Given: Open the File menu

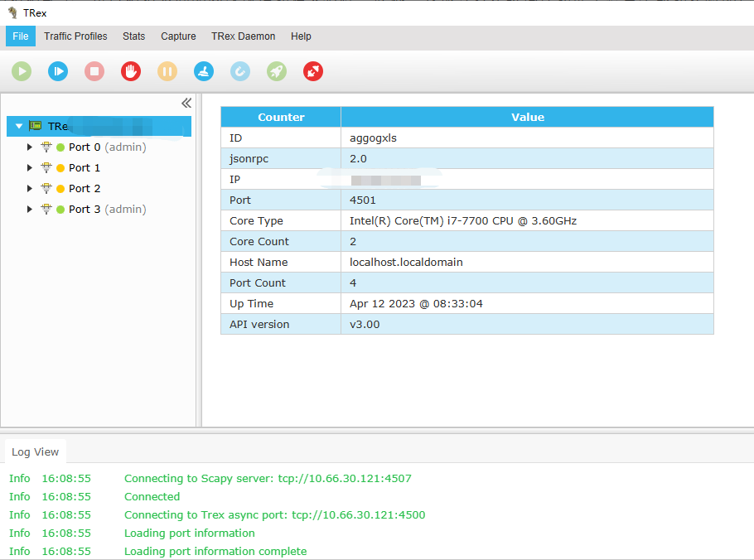Looking at the screenshot, I should point(21,36).
